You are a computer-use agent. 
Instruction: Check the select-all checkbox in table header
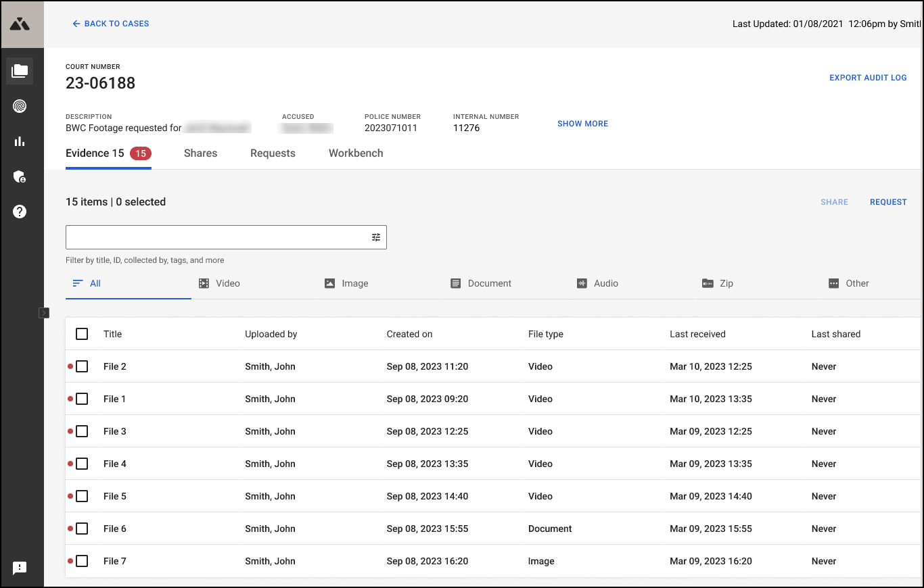pos(82,333)
